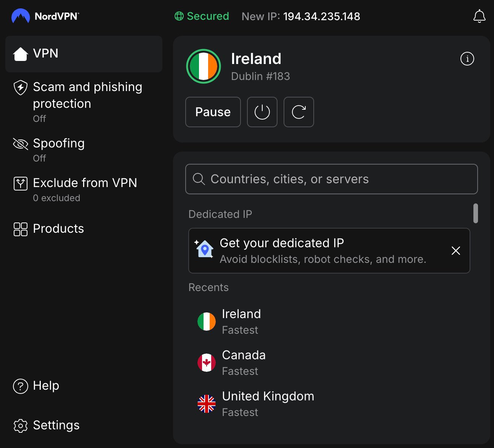Connect to Canada from Recents
This screenshot has height=448, width=494.
pyautogui.click(x=329, y=363)
